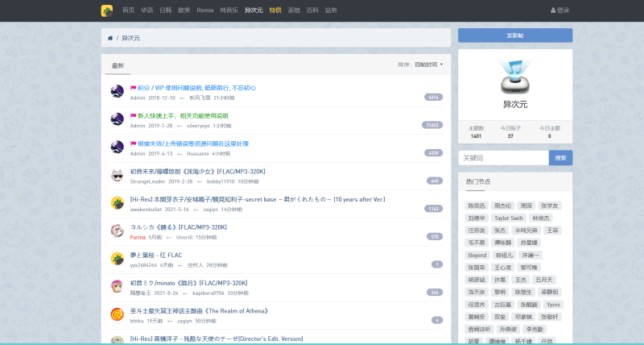Select the Beyond hot tag

477,255
